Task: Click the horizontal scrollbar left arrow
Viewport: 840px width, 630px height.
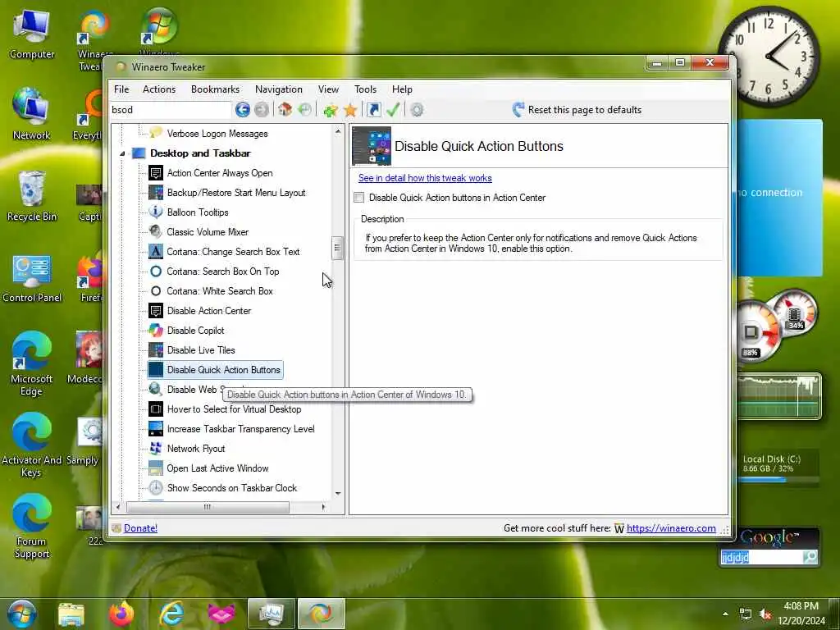Action: [x=118, y=507]
